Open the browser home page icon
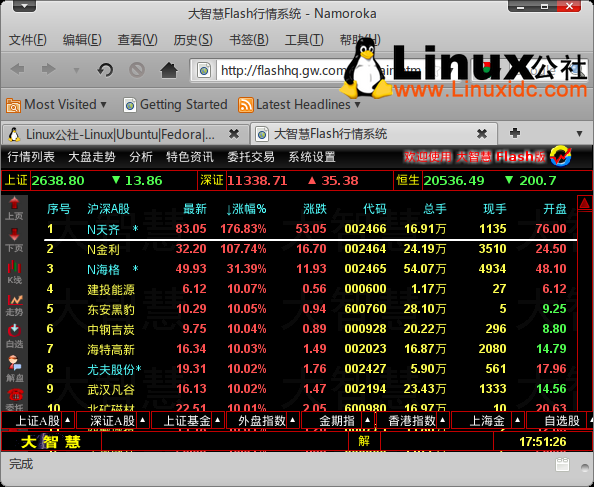This screenshot has width=594, height=487. click(169, 70)
